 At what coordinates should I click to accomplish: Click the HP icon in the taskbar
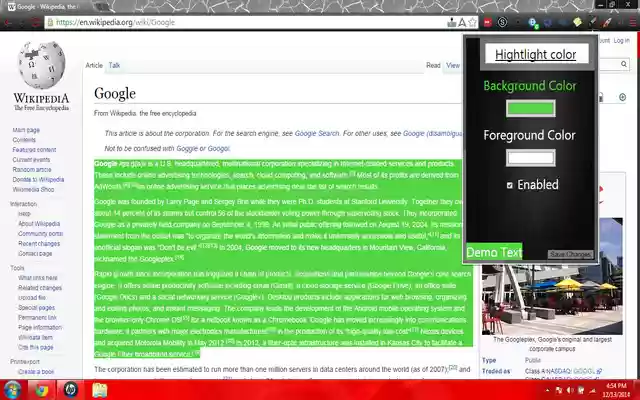point(70,390)
